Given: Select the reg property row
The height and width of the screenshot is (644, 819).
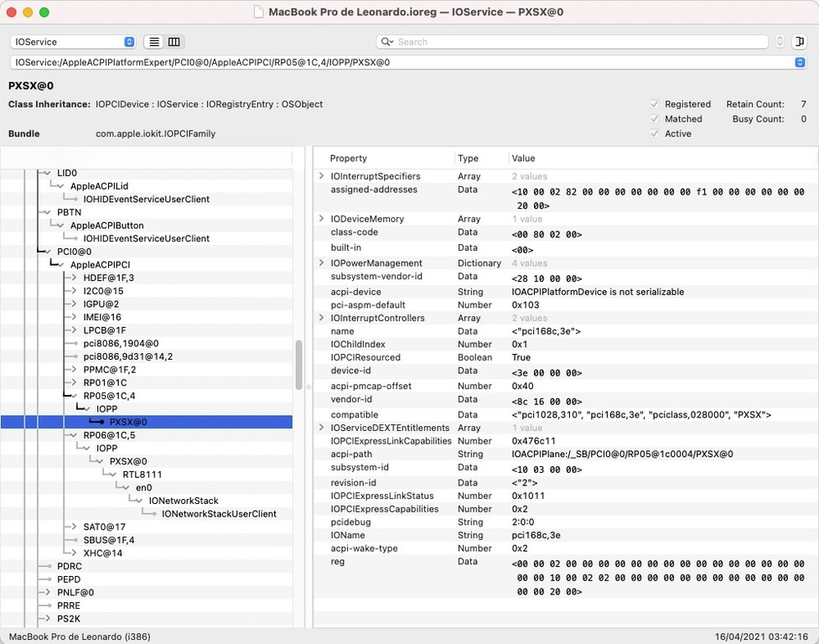Looking at the screenshot, I should pos(565,577).
